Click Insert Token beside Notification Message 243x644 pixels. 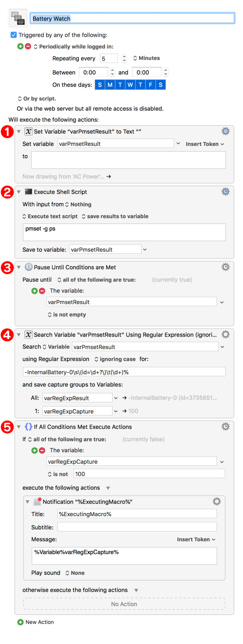pyautogui.click(x=196, y=539)
